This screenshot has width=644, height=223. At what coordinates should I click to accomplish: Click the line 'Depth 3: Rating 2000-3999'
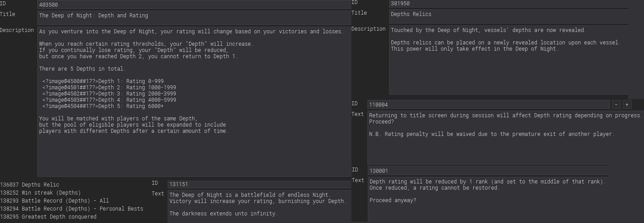point(109,94)
